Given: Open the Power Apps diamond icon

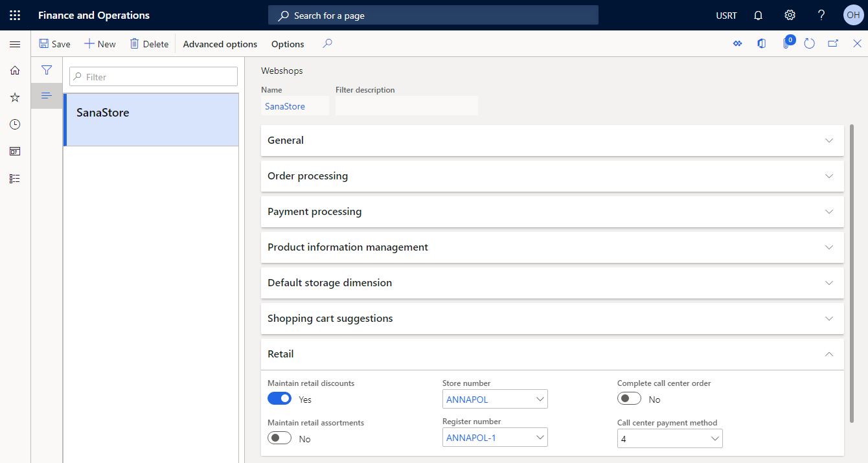Looking at the screenshot, I should coord(737,44).
